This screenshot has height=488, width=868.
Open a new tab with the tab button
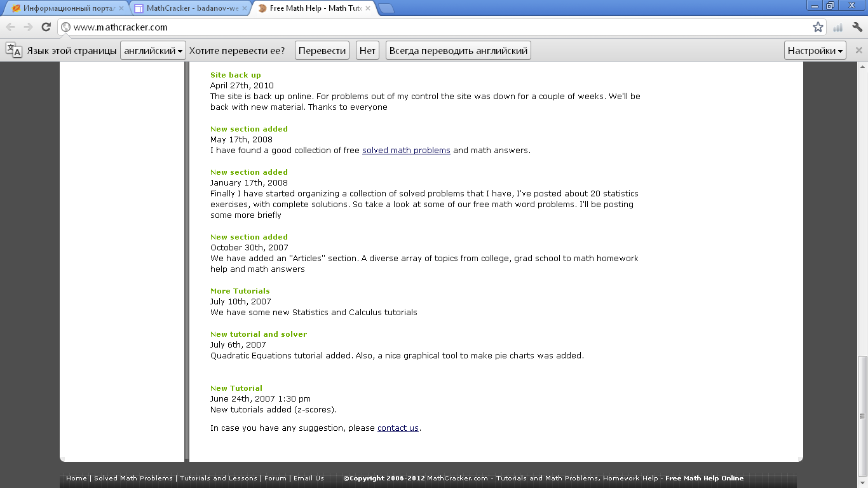[x=386, y=8]
